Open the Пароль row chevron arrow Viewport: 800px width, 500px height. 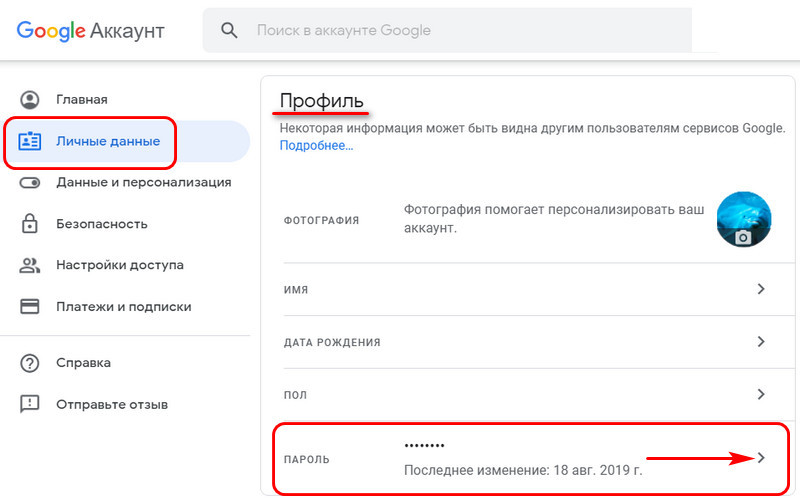tap(761, 458)
